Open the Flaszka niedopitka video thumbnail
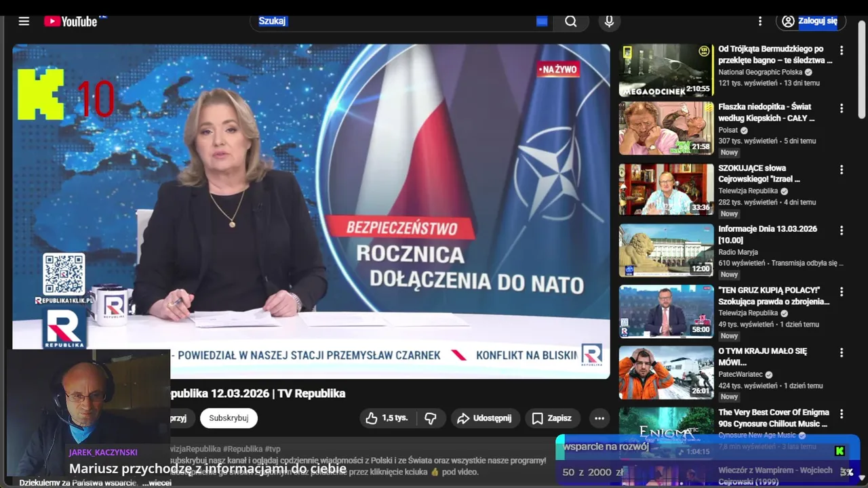868x488 pixels. 666,128
